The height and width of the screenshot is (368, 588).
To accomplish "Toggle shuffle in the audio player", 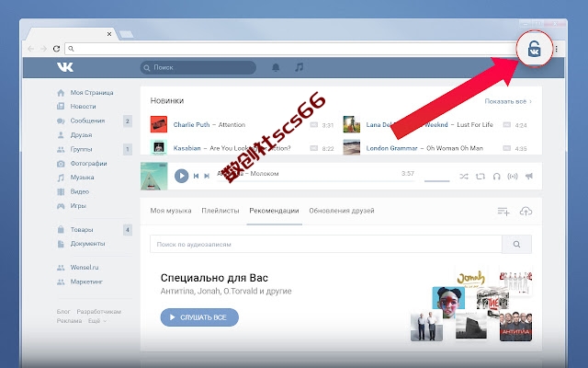I will [464, 176].
